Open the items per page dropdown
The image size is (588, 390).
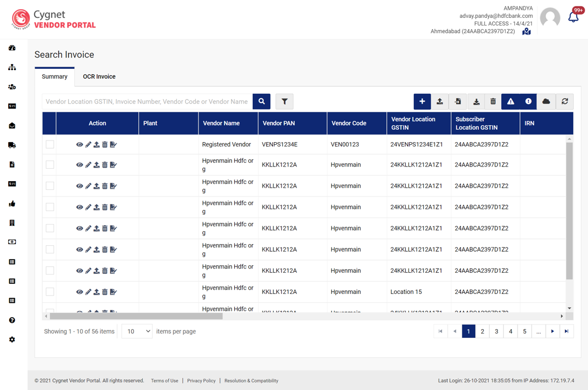coord(137,331)
